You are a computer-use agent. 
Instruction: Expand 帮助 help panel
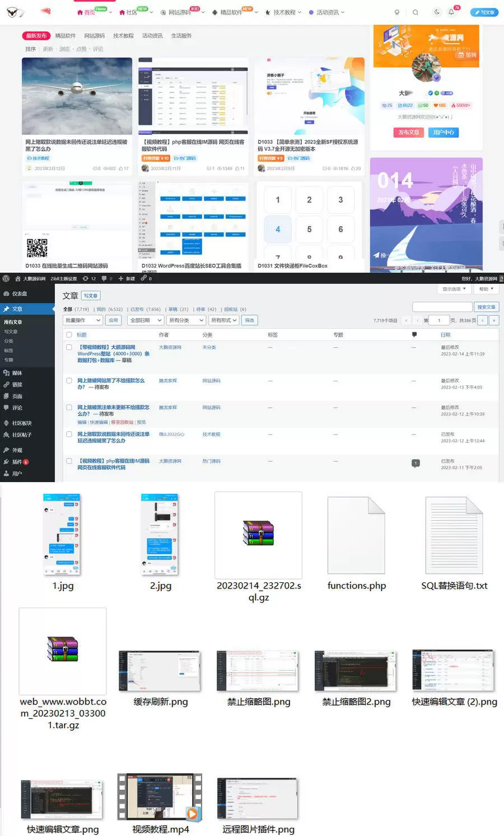(486, 289)
